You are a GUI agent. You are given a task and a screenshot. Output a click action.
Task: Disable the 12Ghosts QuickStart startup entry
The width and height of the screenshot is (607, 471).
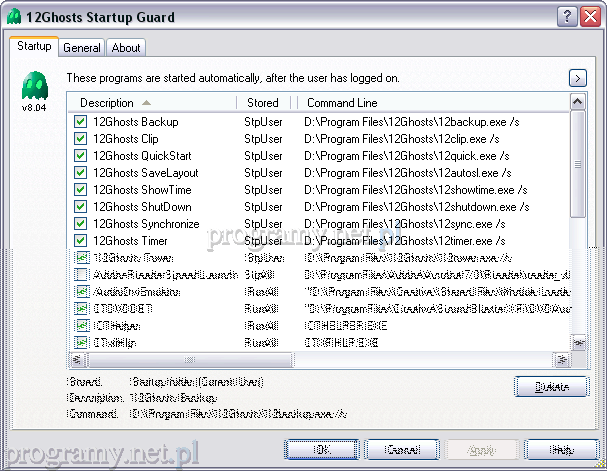coord(81,156)
